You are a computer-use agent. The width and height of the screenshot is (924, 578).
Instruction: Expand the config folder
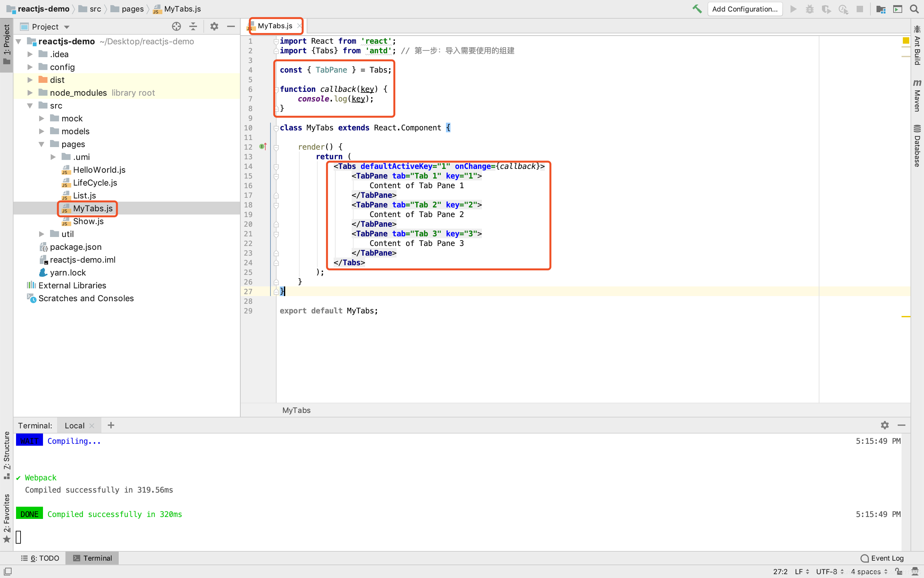tap(30, 67)
